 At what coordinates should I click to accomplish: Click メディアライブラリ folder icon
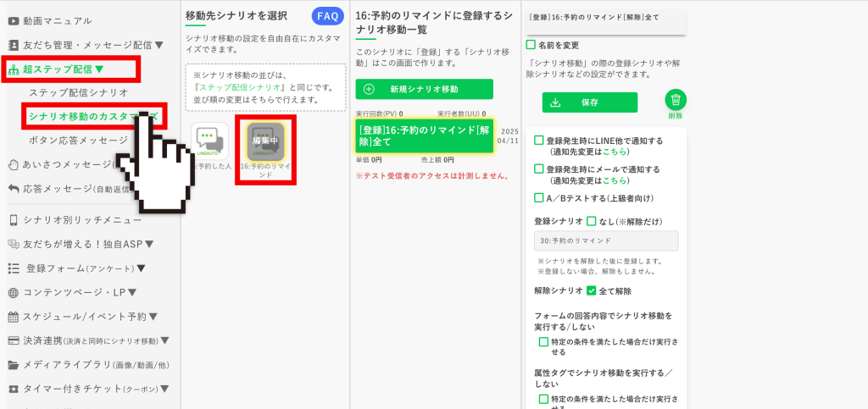[x=14, y=365]
